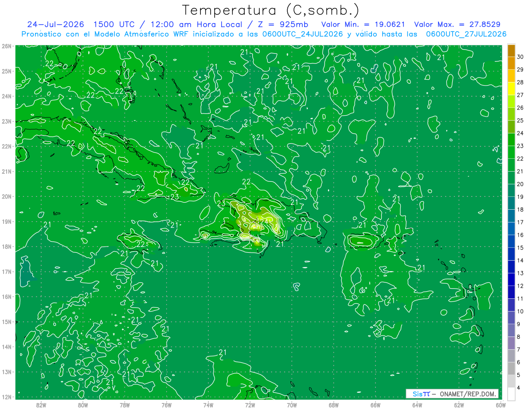Click the '16N' latitude label
The image size is (532, 411).
click(x=6, y=297)
